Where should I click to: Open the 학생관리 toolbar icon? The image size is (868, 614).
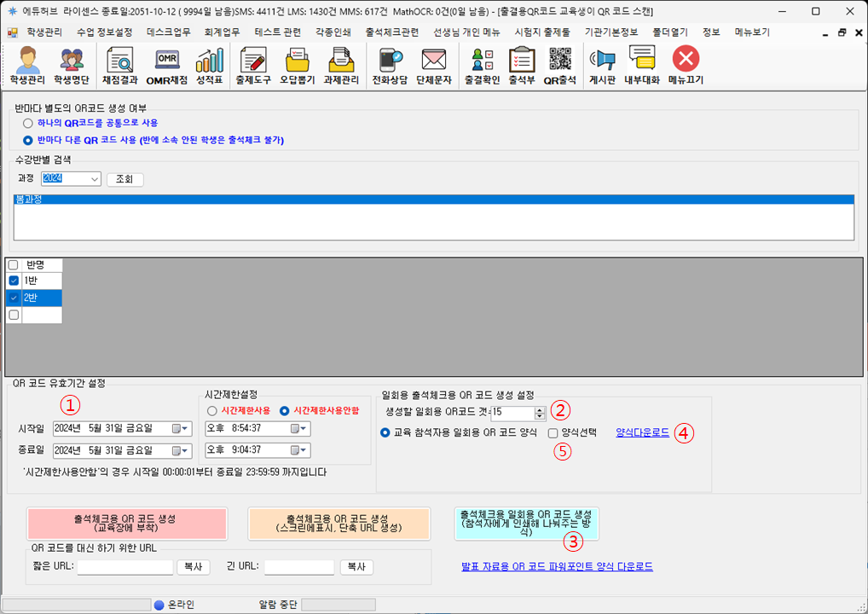pos(26,65)
